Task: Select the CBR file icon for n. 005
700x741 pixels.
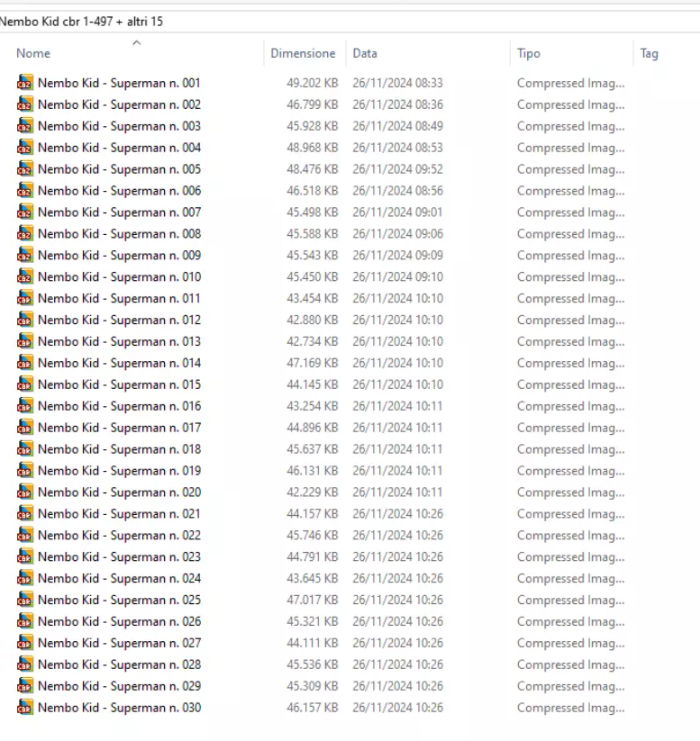Action: pyautogui.click(x=24, y=169)
